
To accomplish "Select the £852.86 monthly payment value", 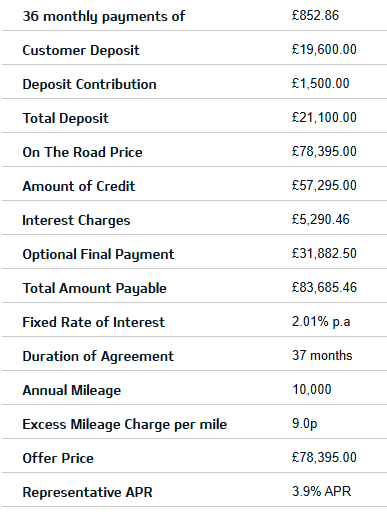I will pos(315,15).
